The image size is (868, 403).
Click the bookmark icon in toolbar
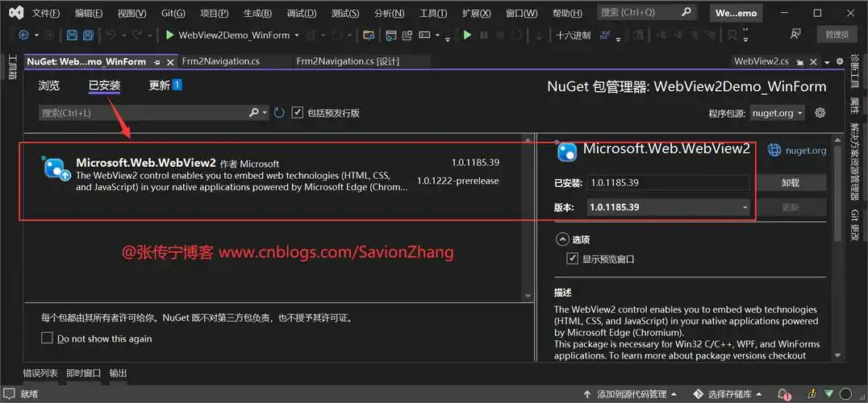(x=732, y=35)
